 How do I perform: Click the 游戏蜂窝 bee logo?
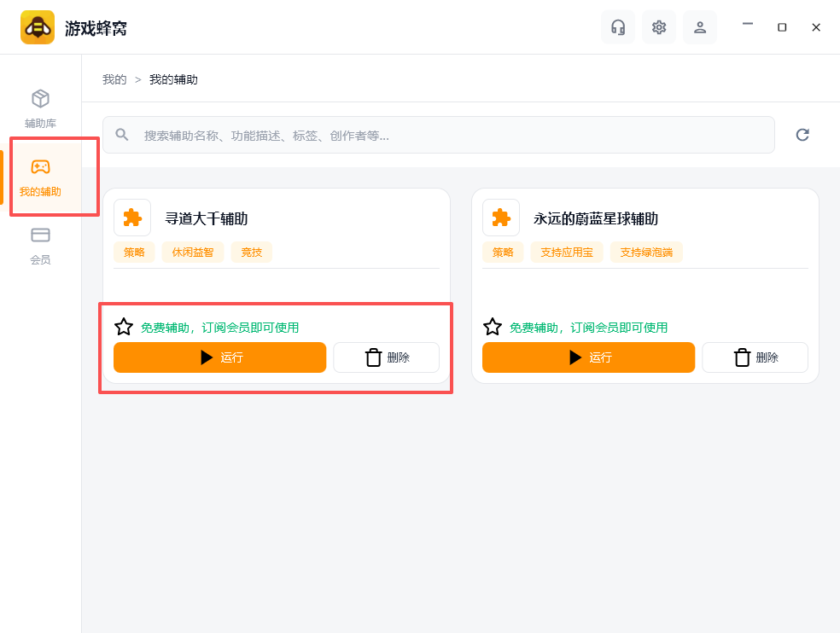38,27
